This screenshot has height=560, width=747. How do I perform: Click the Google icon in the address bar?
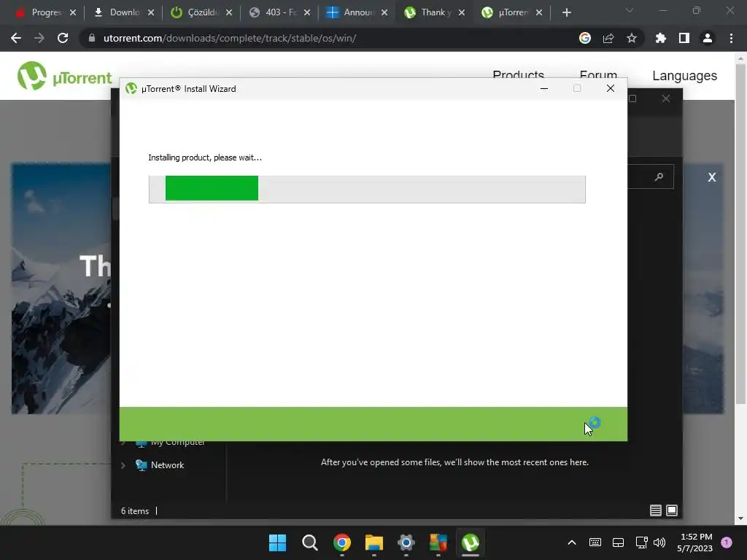pos(585,38)
